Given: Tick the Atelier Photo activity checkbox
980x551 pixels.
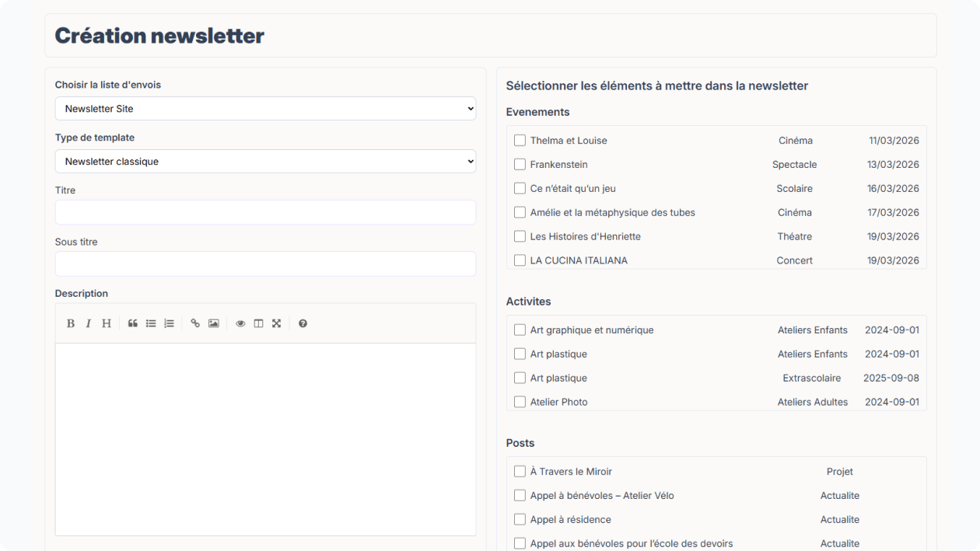Looking at the screenshot, I should (x=520, y=402).
